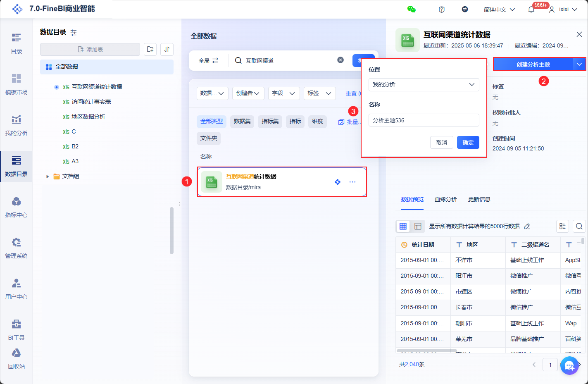Viewport: 588px width, 384px height.
Task: Switch preview to table structure view
Action: pos(418,226)
